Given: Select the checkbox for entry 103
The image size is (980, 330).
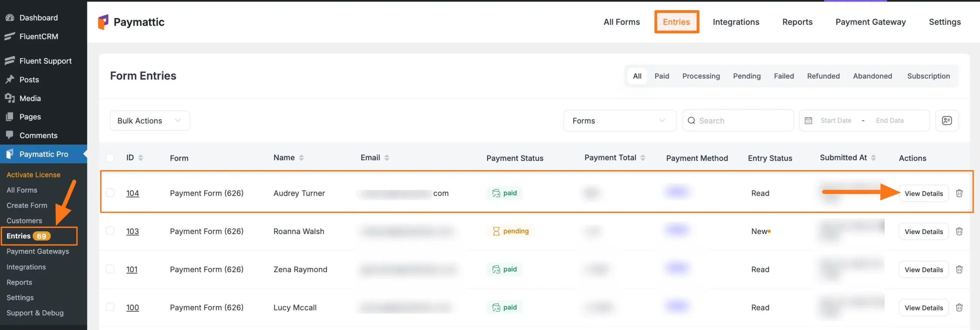Looking at the screenshot, I should click(x=110, y=231).
